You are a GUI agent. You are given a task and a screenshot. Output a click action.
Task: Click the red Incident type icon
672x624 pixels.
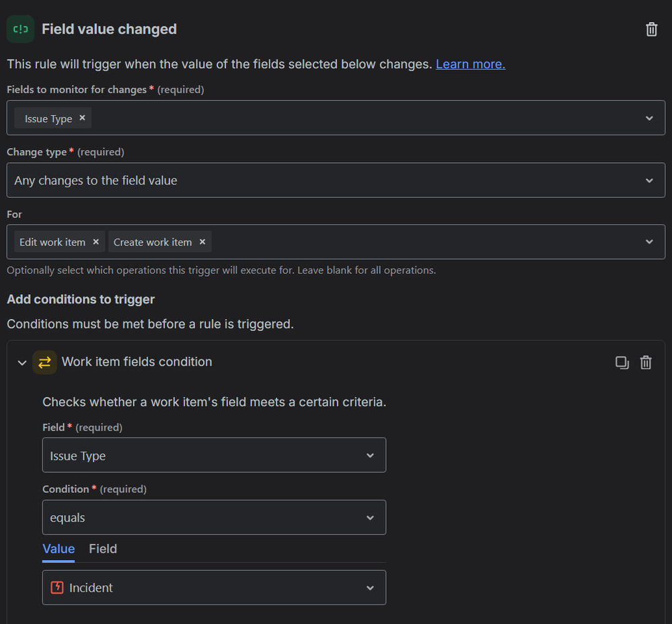[57, 588]
